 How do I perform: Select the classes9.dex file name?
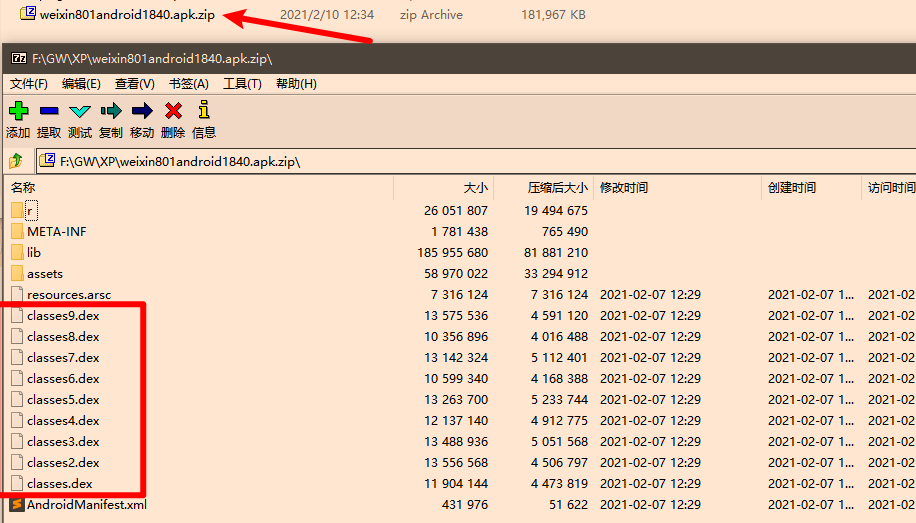tap(63, 316)
